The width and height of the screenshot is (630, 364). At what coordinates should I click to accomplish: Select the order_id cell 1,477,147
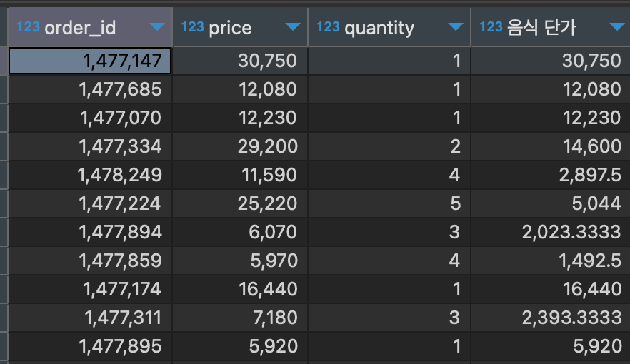click(90, 61)
